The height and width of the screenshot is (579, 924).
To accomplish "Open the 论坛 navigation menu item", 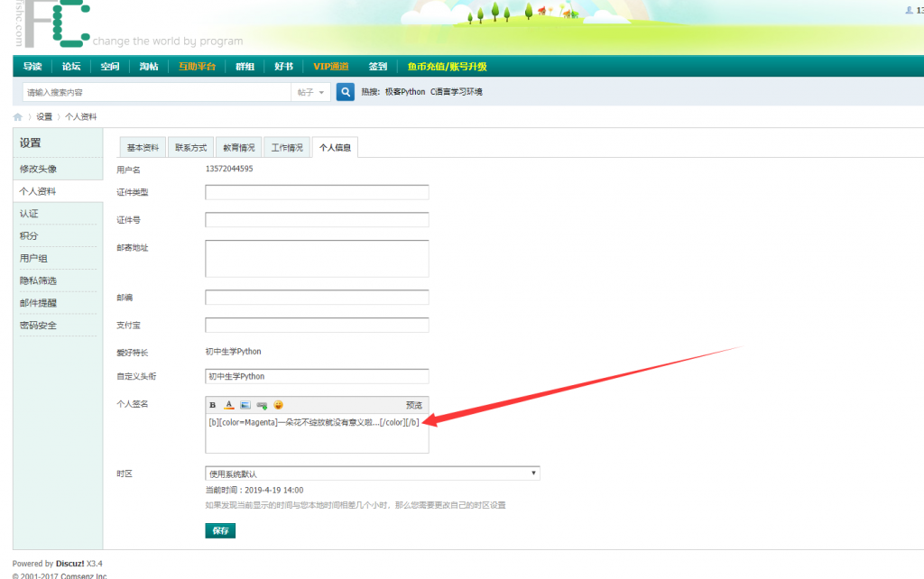I will pyautogui.click(x=71, y=67).
